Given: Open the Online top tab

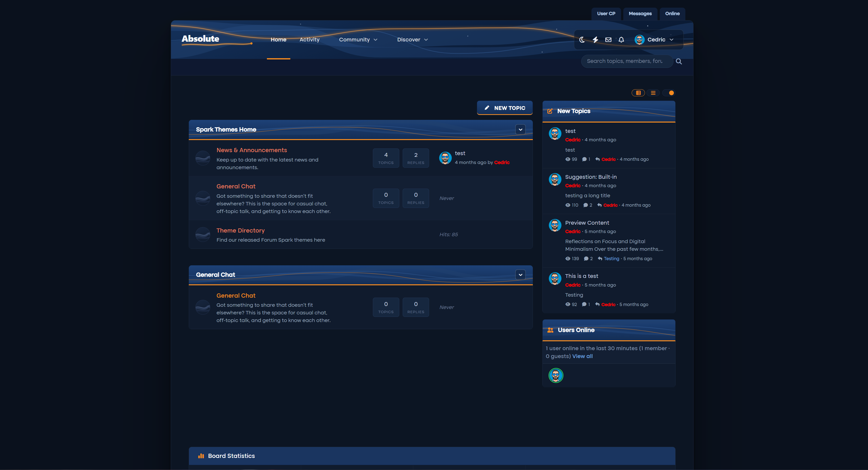Looking at the screenshot, I should click(672, 14).
